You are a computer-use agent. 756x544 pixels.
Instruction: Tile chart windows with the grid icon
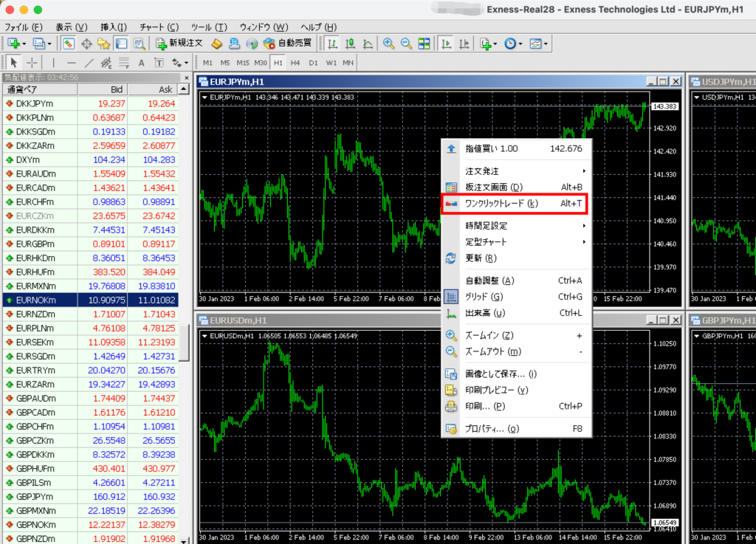coord(424,44)
